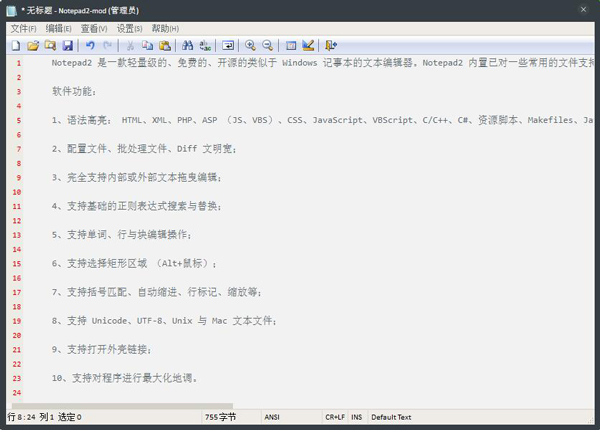Click the horizontal scrollbar thumb
Screen dimensions: 600x430
coord(122,406)
